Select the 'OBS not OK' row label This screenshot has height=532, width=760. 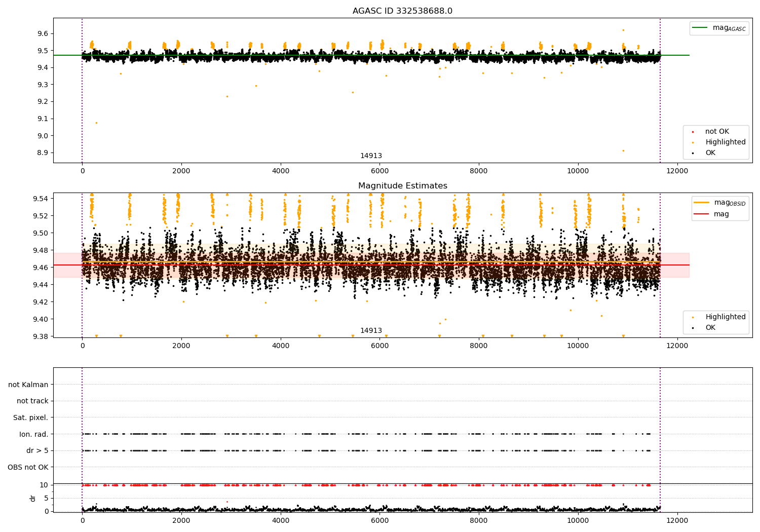point(28,467)
